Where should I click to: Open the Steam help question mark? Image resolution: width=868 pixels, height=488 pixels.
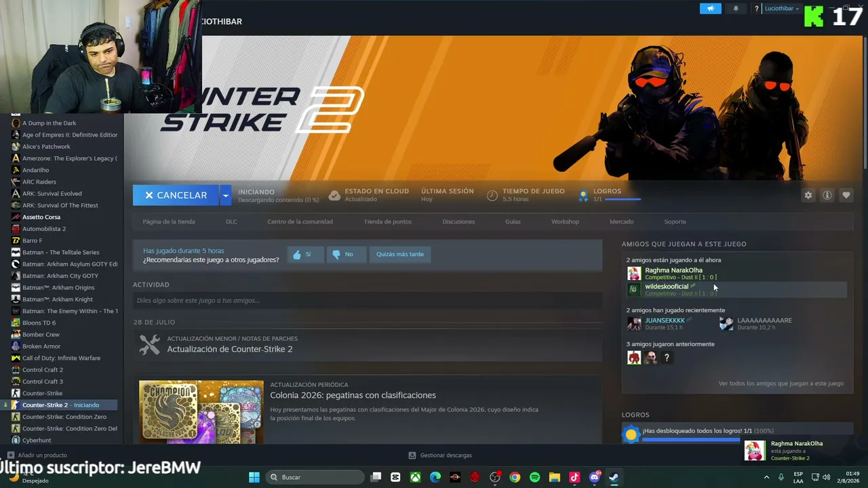click(756, 9)
